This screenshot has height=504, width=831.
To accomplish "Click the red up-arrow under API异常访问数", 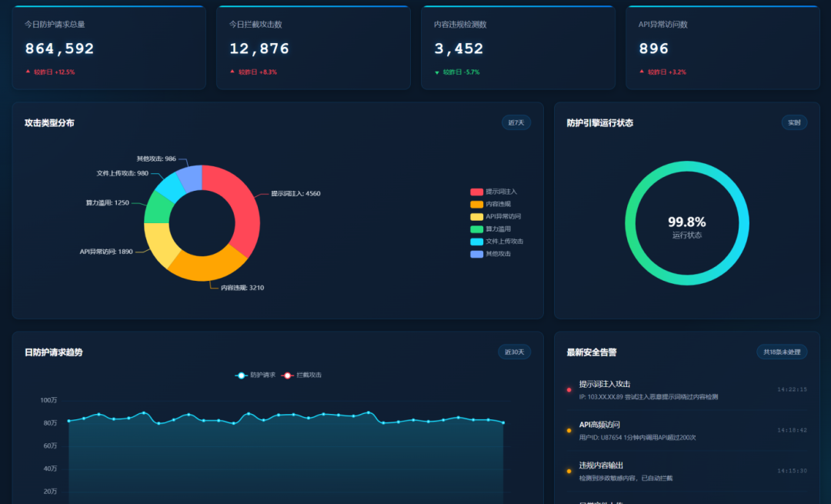I will coord(642,72).
